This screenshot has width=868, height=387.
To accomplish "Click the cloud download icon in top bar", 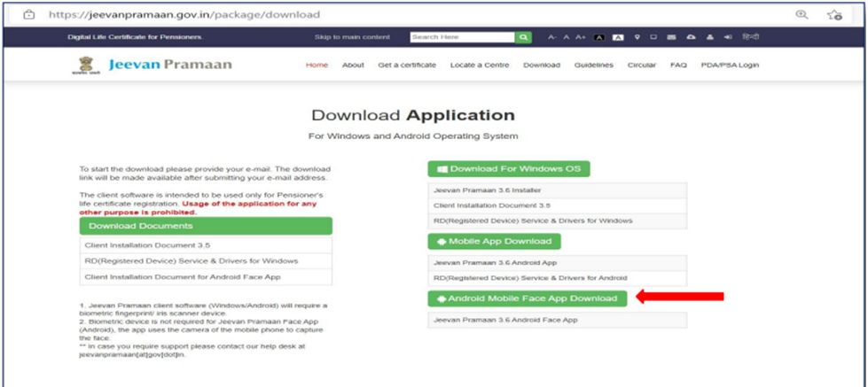I will pos(691,37).
